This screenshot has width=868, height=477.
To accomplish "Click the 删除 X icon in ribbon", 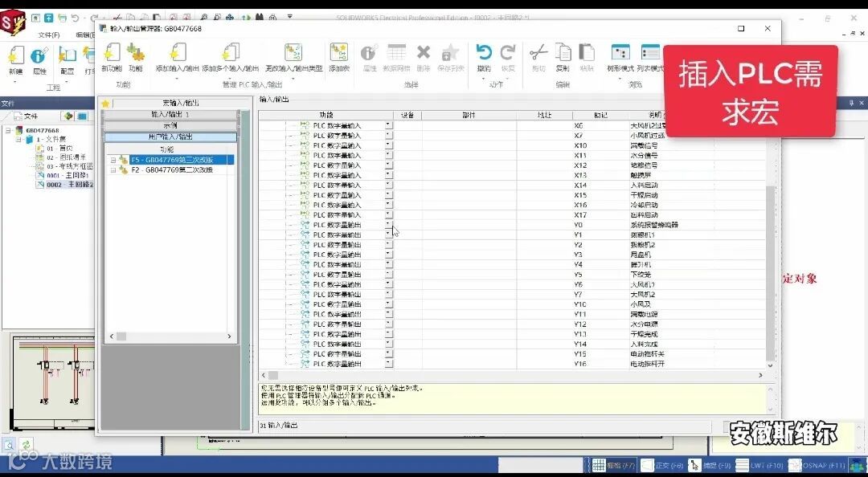I will (x=424, y=53).
